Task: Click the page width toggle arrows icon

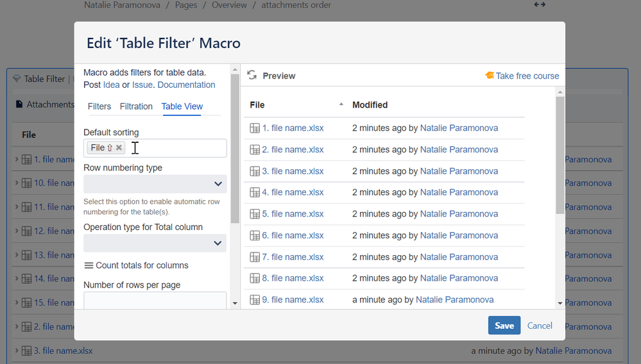Action: click(540, 4)
